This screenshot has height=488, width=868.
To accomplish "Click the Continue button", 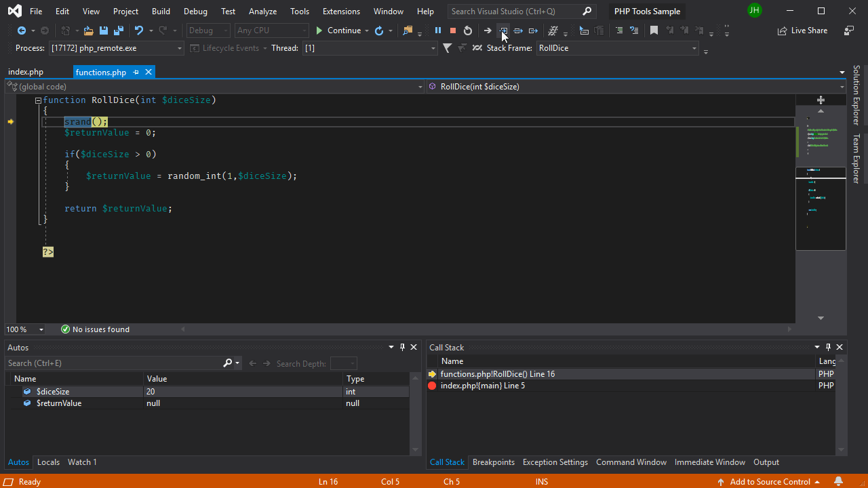I will (338, 30).
